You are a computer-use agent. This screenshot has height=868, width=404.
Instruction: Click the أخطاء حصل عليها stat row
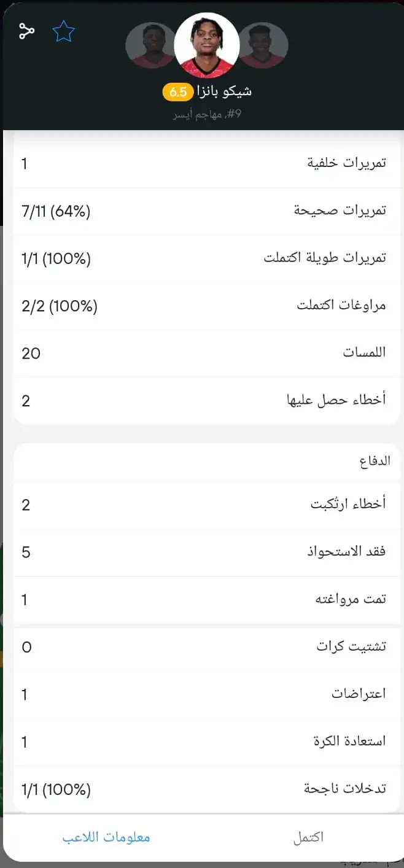point(203,400)
